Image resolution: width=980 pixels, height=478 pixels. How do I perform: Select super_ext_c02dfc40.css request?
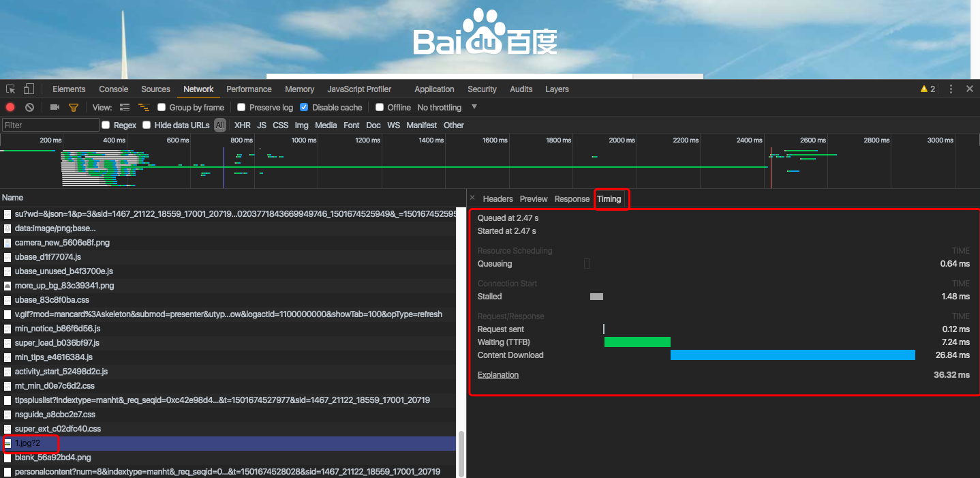[x=228, y=429]
